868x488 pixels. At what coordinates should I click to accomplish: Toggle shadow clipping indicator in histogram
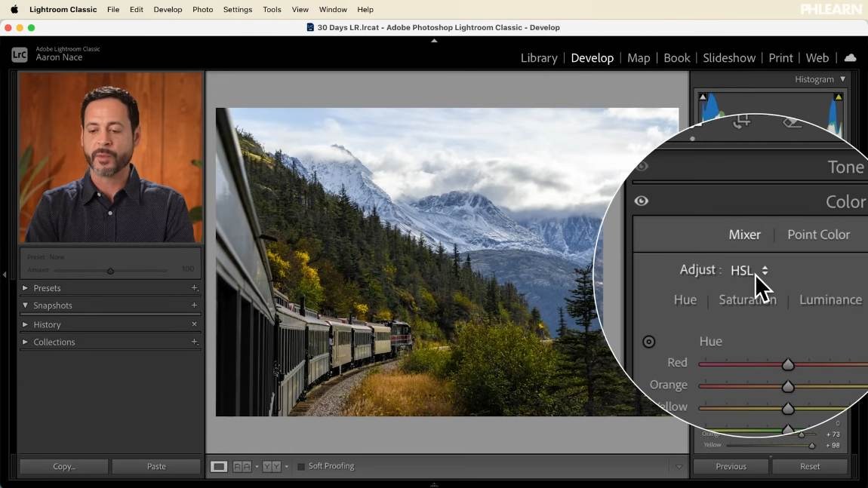tap(703, 97)
